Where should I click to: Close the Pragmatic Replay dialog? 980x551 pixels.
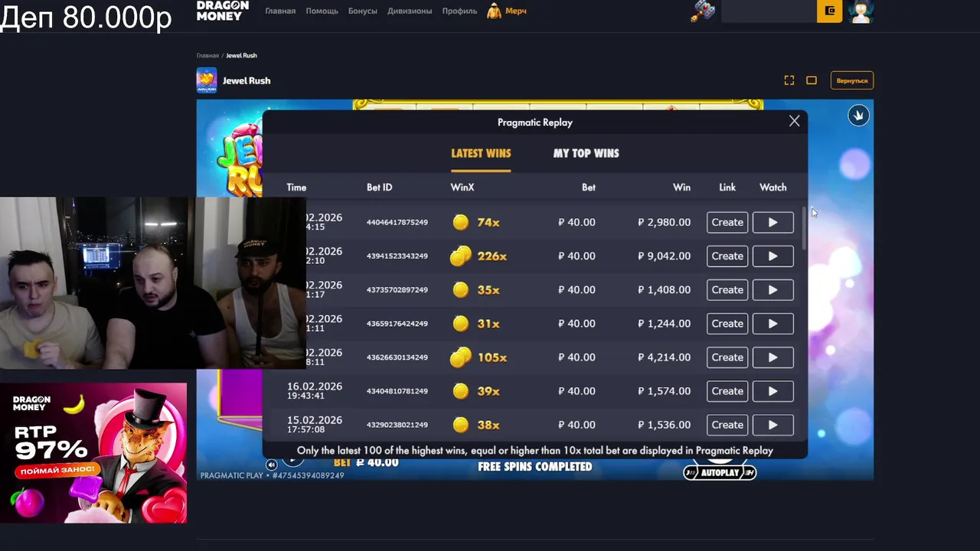(x=794, y=121)
